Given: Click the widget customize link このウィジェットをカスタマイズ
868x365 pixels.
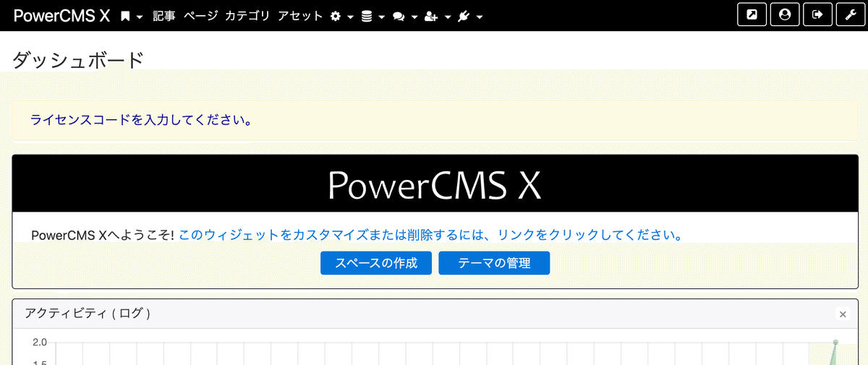Looking at the screenshot, I should click(431, 235).
